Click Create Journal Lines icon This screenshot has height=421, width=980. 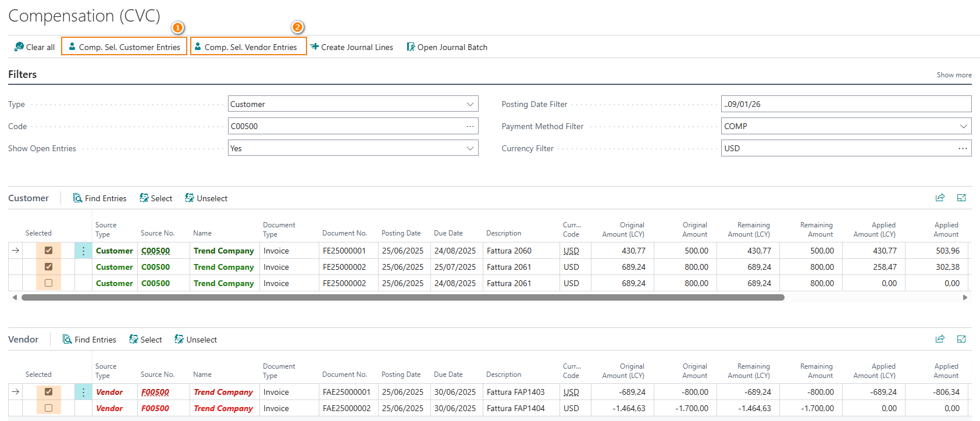(315, 47)
